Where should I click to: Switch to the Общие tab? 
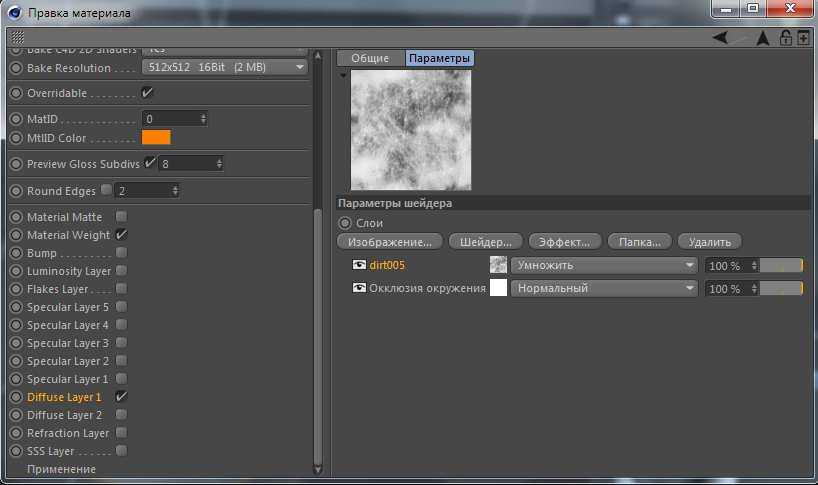tap(369, 59)
